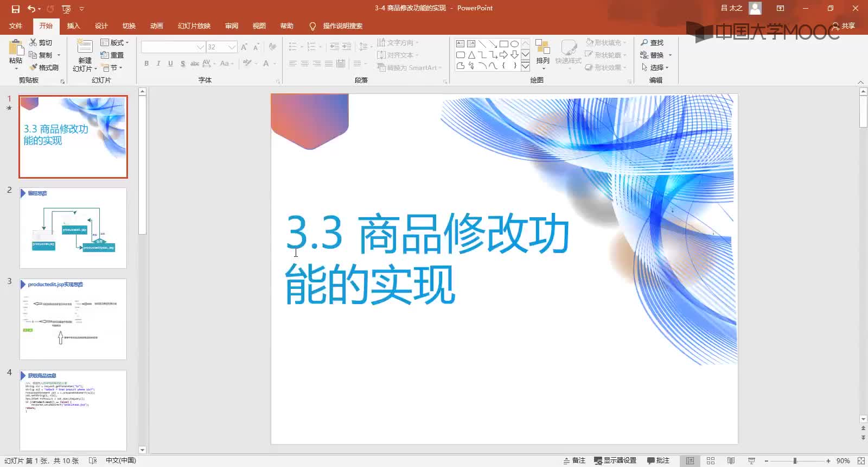Viewport: 868px width, 467px height.
Task: Expand the shapes gallery more arrow
Action: (525, 66)
